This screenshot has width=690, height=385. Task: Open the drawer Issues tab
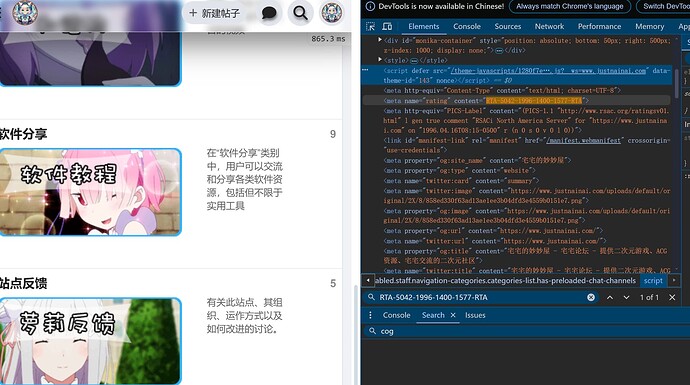click(475, 315)
